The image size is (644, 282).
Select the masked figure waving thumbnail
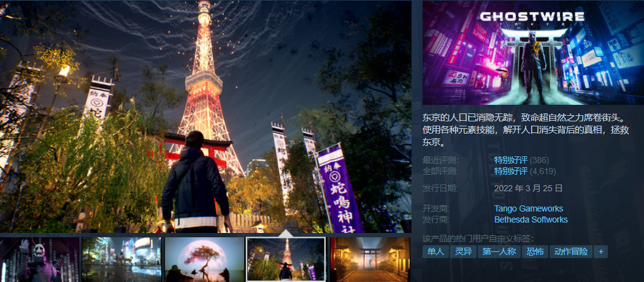(x=39, y=259)
